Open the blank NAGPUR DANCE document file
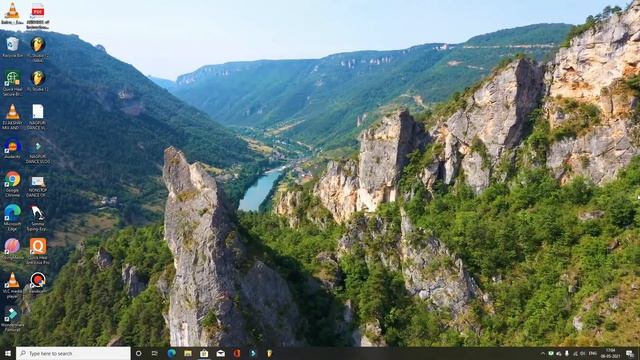The width and height of the screenshot is (640, 360). 38,117
